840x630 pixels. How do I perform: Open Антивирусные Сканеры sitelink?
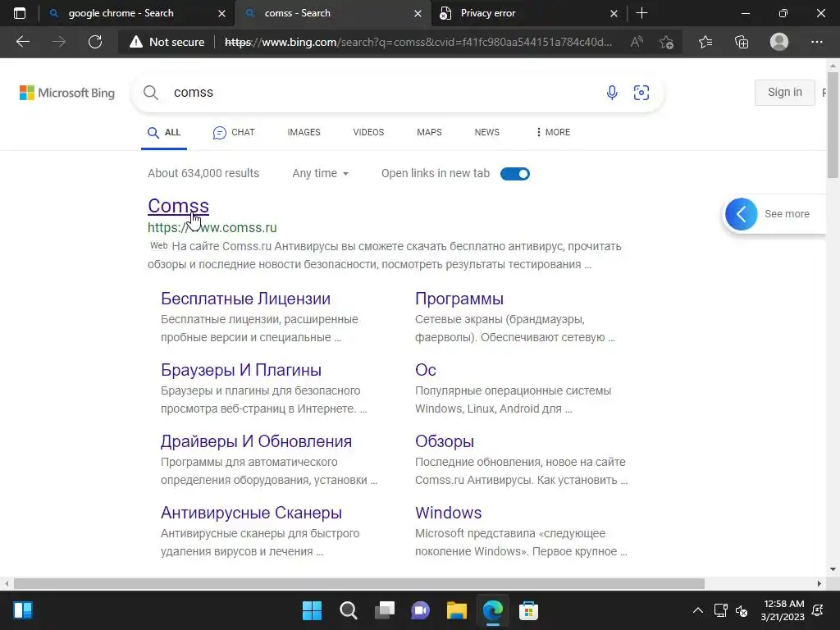pyautogui.click(x=251, y=513)
